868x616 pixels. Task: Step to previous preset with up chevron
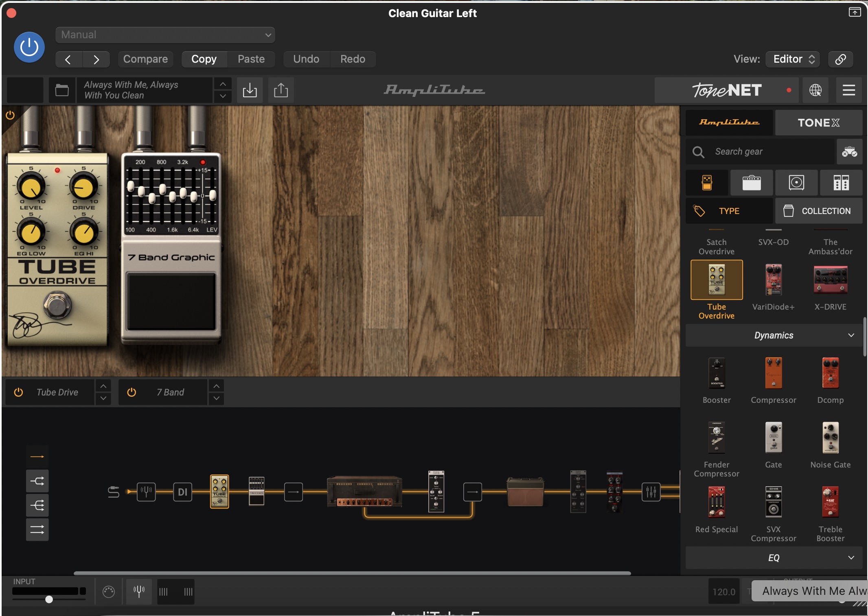tap(223, 84)
